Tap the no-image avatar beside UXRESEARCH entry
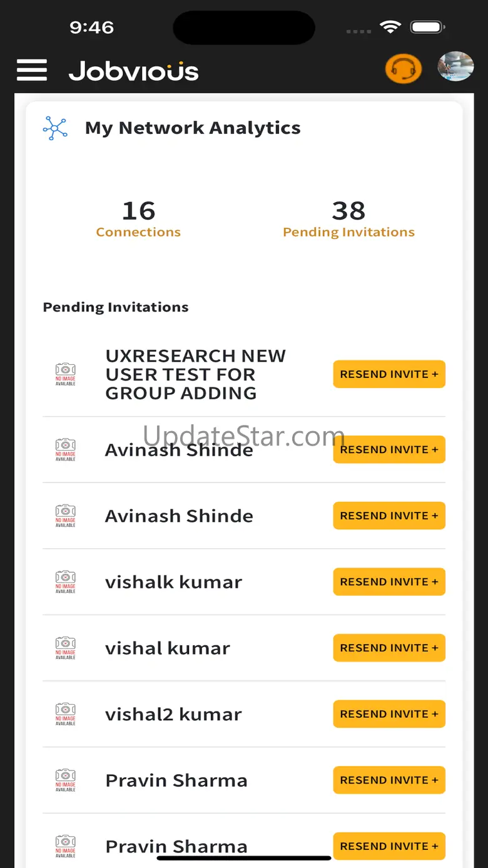 point(66,374)
